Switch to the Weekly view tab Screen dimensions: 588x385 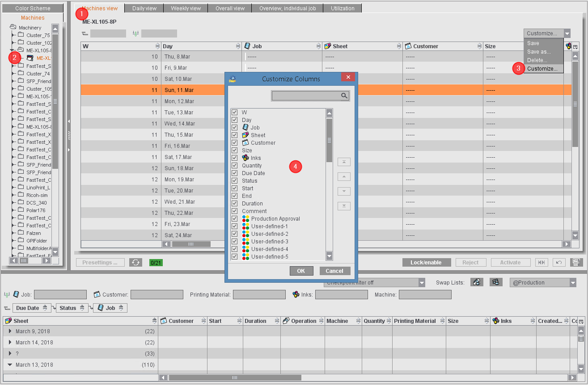pyautogui.click(x=185, y=8)
